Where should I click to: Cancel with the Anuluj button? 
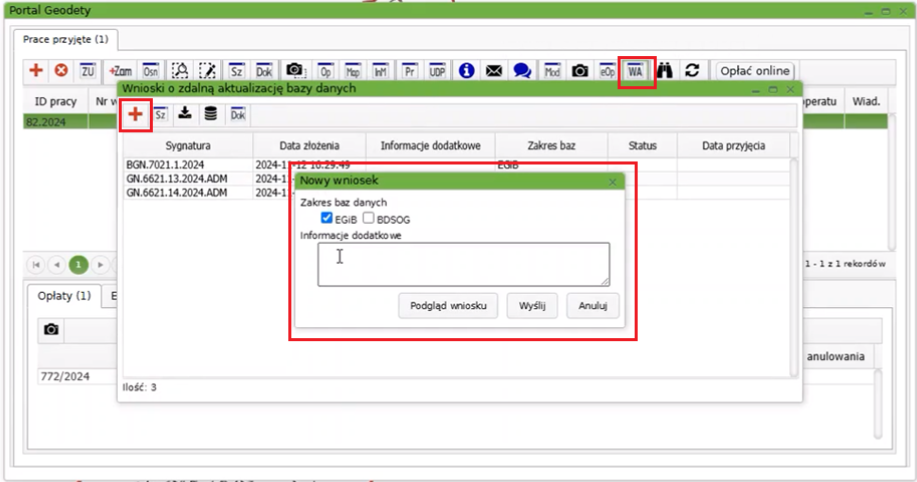[x=593, y=305]
